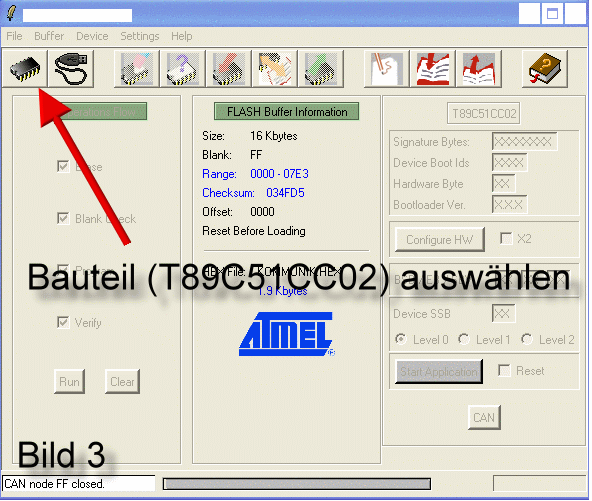This screenshot has width=592, height=501.
Task: Click the Blank Check chip icon
Action: click(x=183, y=69)
